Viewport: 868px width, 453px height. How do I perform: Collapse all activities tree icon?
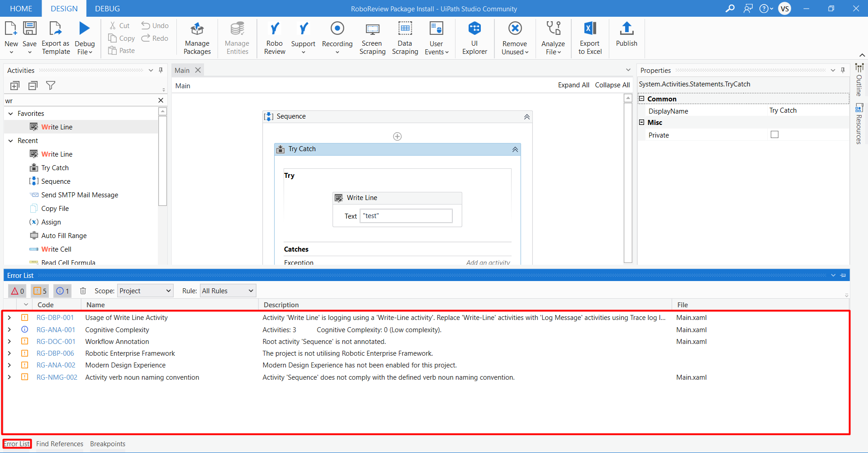(x=33, y=86)
